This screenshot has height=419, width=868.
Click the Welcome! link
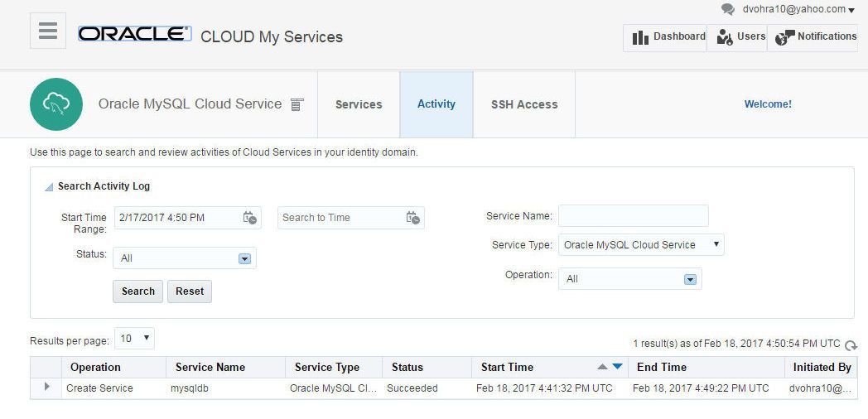(768, 104)
